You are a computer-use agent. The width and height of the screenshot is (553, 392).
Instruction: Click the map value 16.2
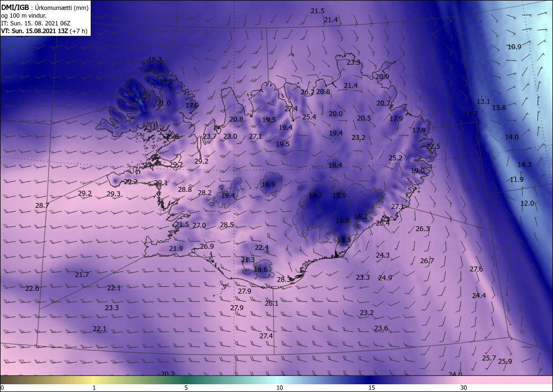coord(361,216)
